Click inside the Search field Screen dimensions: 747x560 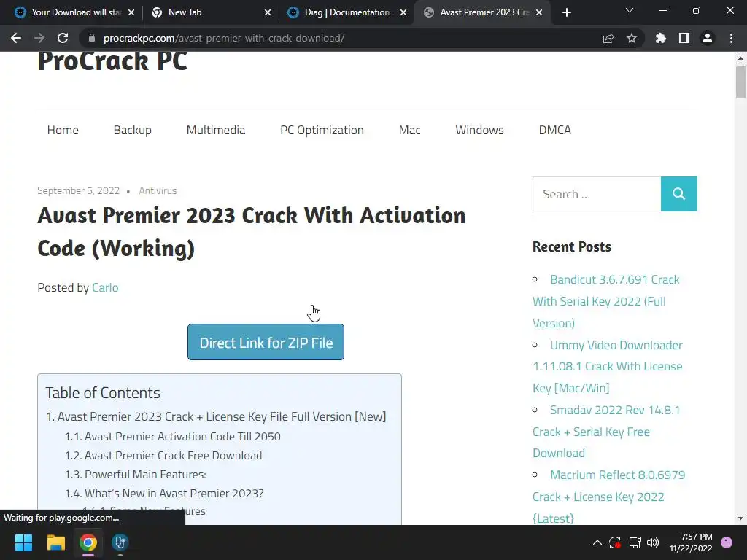click(x=597, y=194)
